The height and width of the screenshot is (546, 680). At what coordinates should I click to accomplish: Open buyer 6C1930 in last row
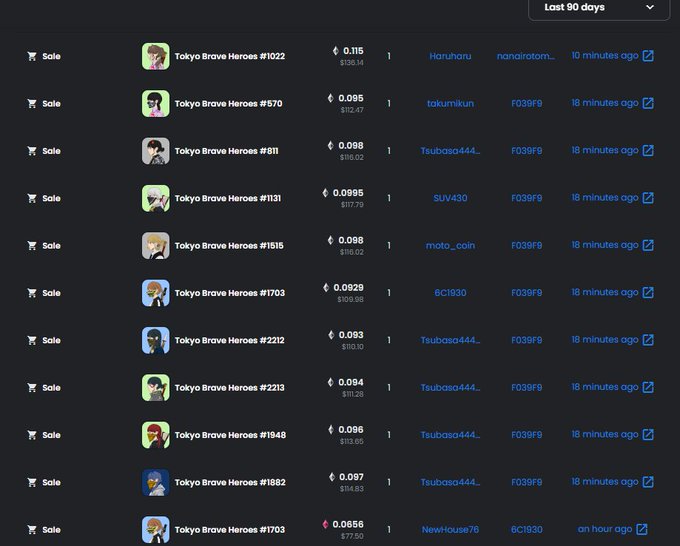526,530
